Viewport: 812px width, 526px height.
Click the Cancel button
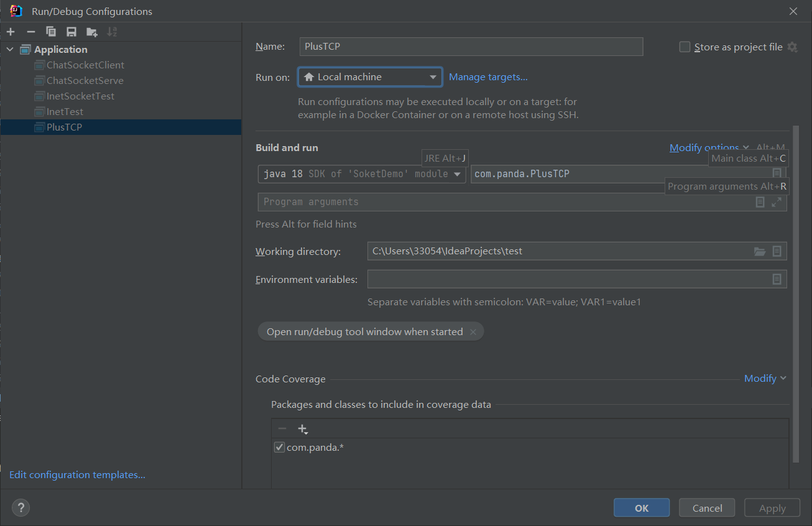pyautogui.click(x=707, y=508)
